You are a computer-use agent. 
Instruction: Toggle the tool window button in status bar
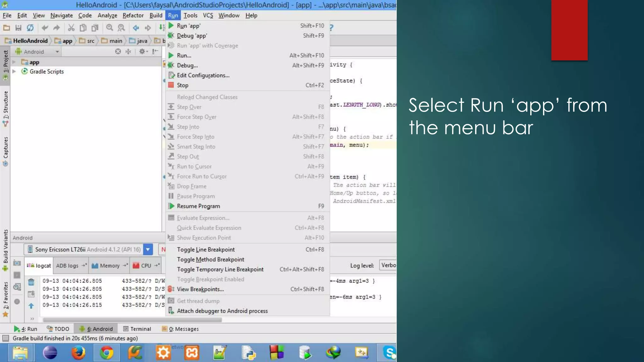click(5, 338)
